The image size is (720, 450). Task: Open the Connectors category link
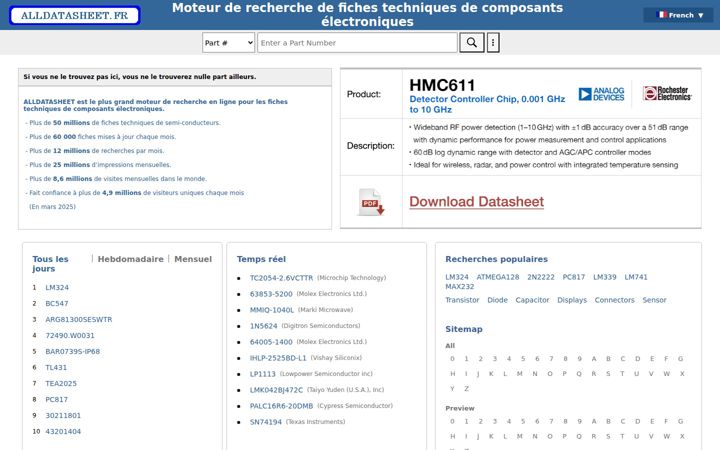(x=614, y=300)
